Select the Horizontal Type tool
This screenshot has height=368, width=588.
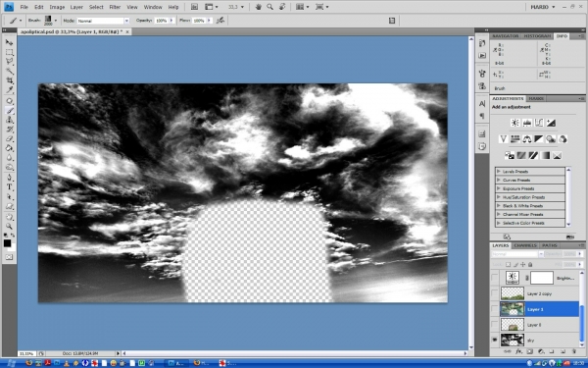point(10,187)
